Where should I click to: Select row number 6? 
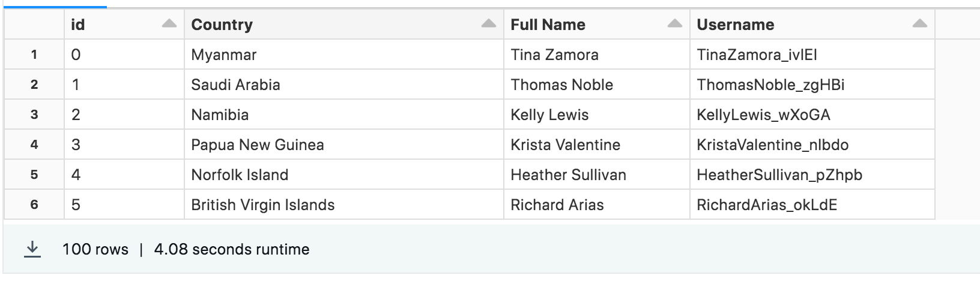point(34,205)
